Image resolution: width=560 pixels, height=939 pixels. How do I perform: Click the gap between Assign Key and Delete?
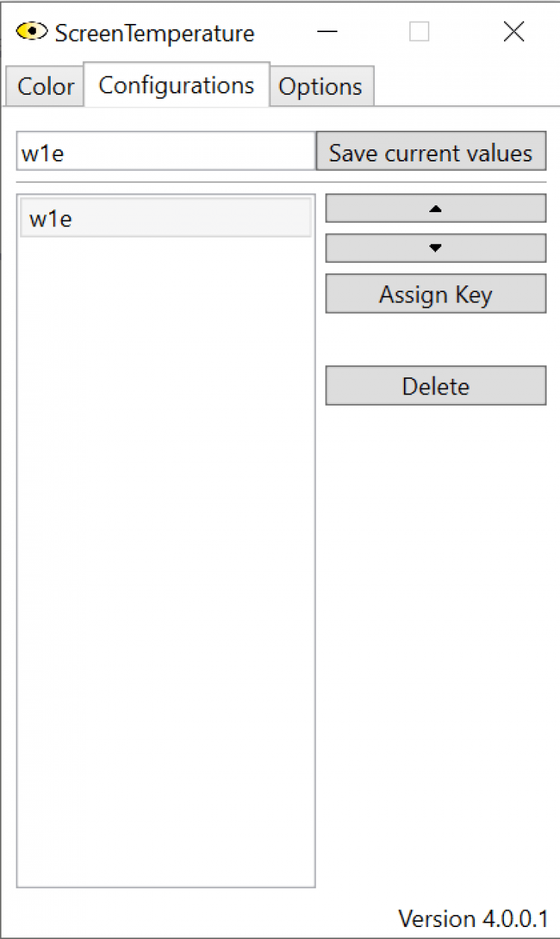[435, 339]
